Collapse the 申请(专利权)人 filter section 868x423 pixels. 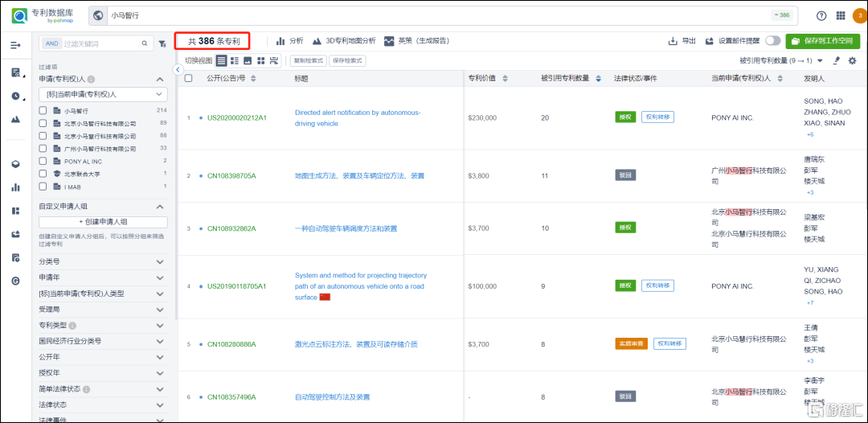[160, 79]
